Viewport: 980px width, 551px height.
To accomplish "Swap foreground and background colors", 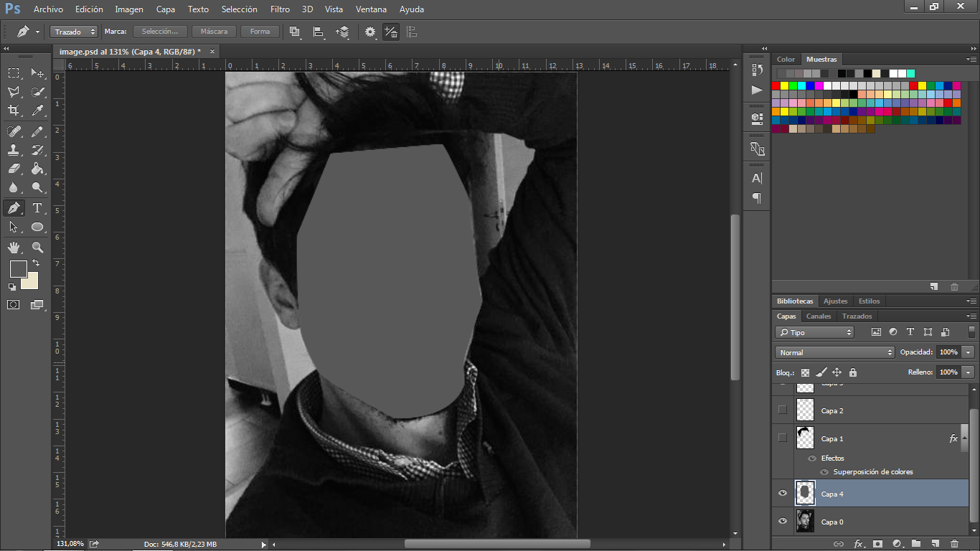I will [x=37, y=263].
